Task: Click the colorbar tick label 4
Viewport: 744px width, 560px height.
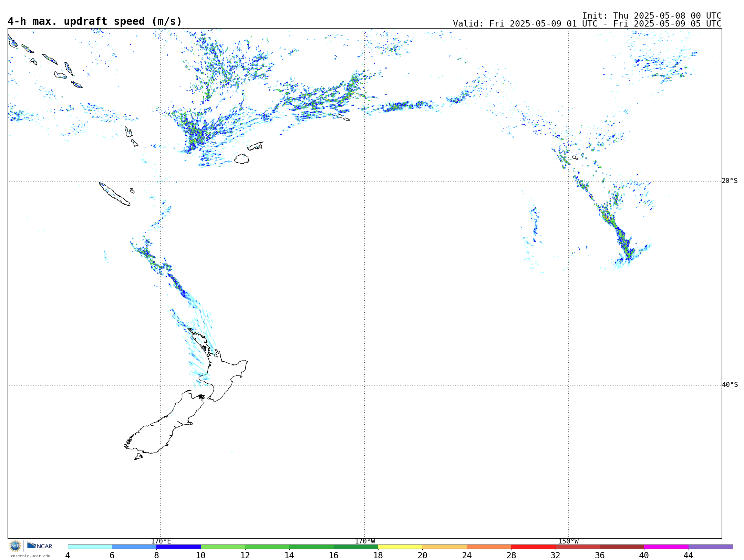Action: [68, 555]
